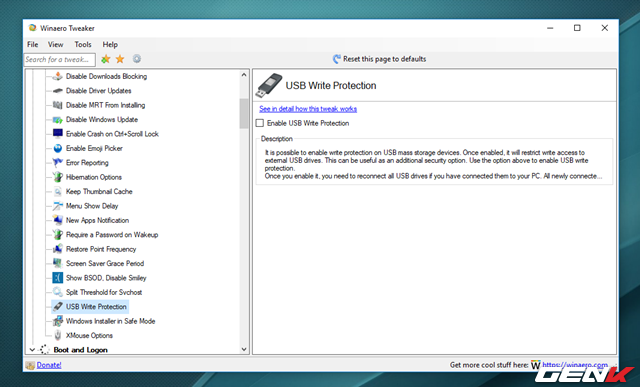Click the Screen Saver Grace Period icon

[58, 263]
